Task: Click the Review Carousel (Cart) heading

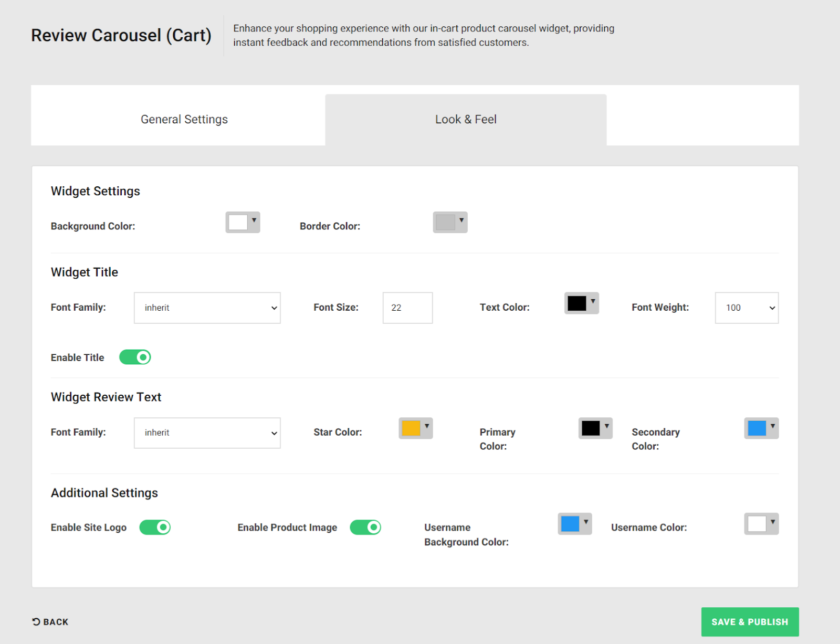Action: (121, 35)
